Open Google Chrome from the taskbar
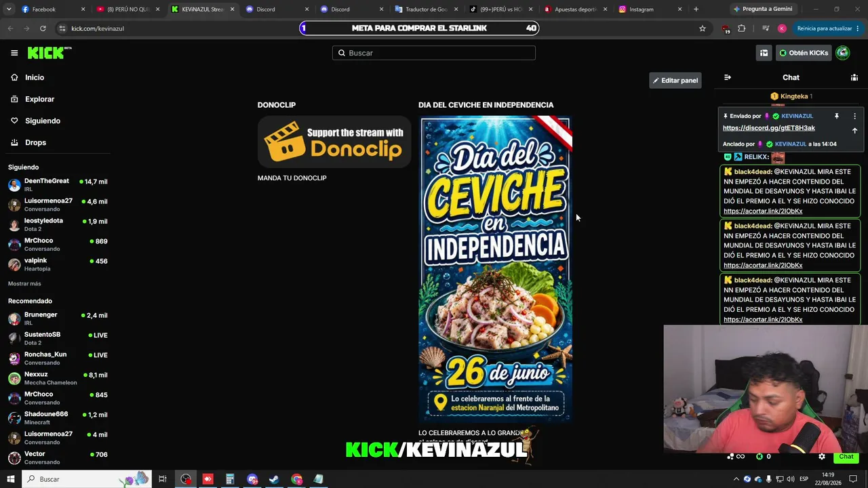The image size is (868, 488). point(296,479)
